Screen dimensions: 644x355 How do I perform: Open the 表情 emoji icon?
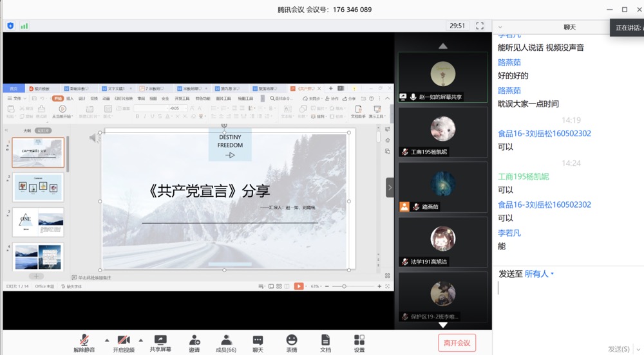292,343
